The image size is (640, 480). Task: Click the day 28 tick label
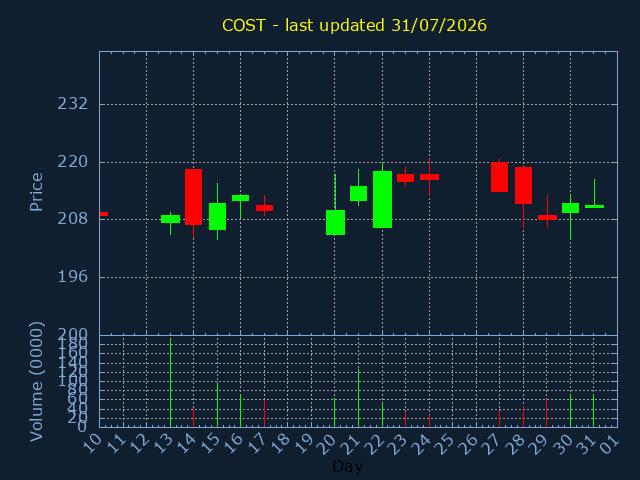click(516, 443)
